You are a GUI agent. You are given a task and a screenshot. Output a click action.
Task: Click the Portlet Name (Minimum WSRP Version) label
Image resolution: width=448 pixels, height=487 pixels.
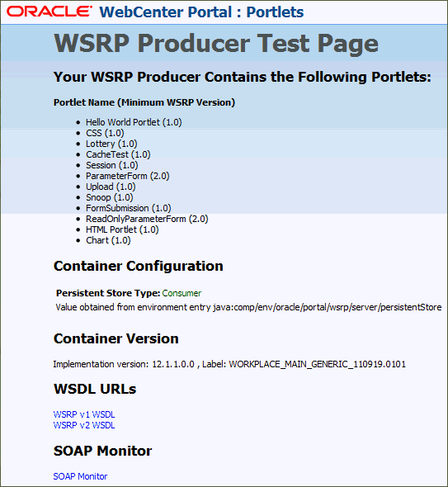144,102
